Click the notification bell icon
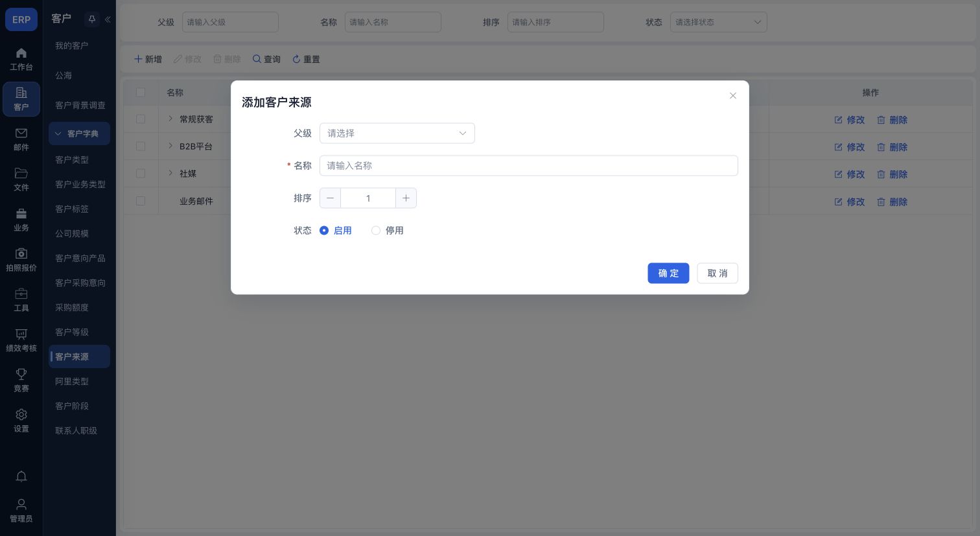The width and height of the screenshot is (980, 536). [21, 476]
